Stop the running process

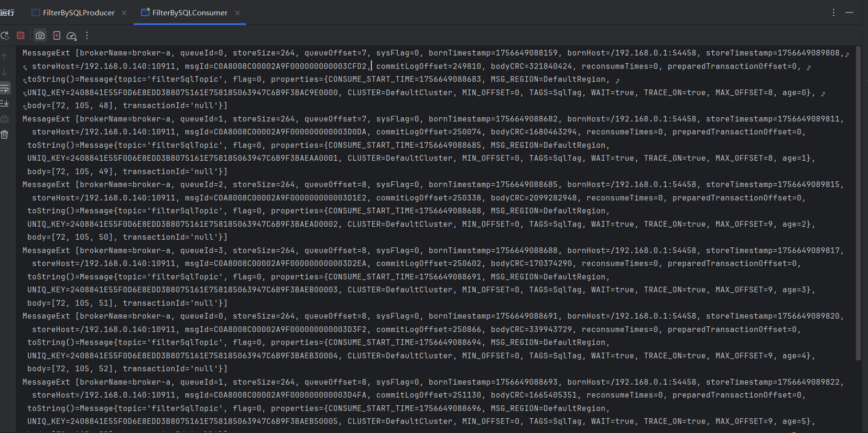pos(21,35)
